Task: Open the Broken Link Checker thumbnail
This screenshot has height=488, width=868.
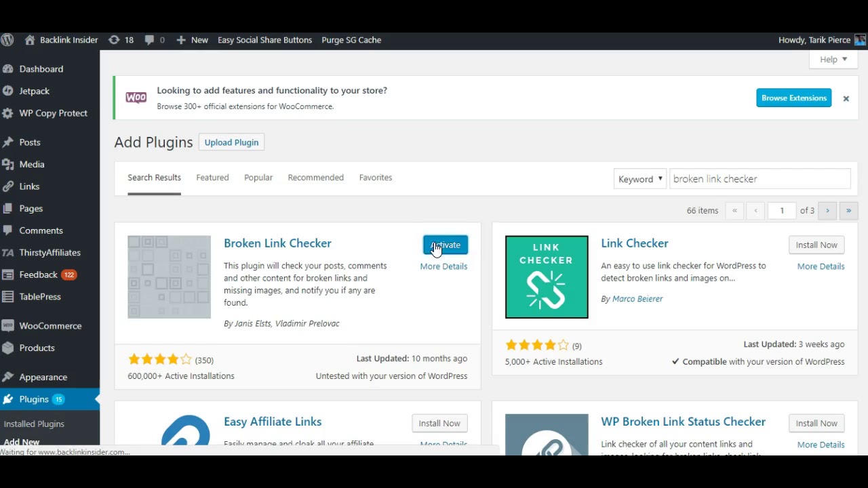Action: tap(169, 277)
